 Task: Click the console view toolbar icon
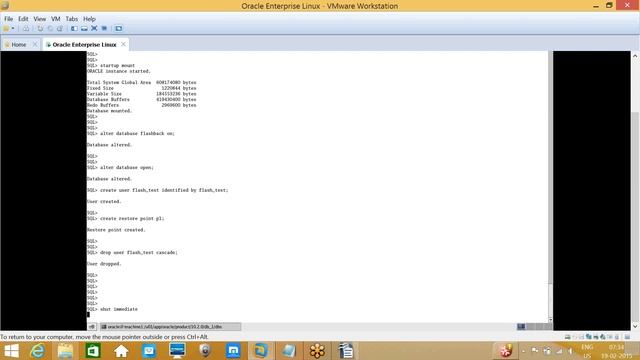119,29
